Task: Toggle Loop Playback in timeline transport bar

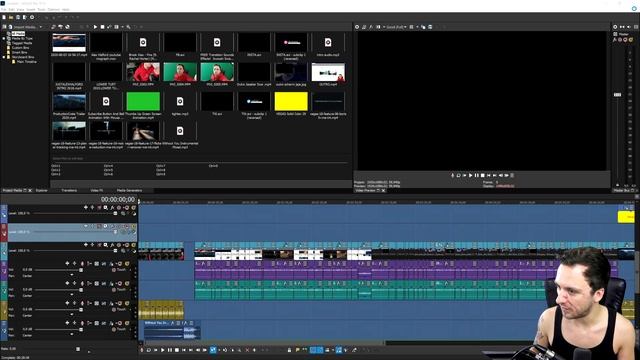Action: coord(149,350)
